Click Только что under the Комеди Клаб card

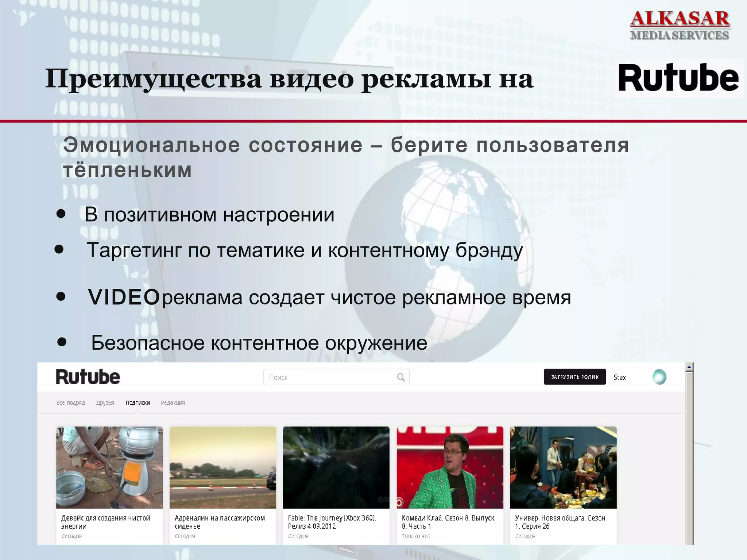[x=416, y=536]
